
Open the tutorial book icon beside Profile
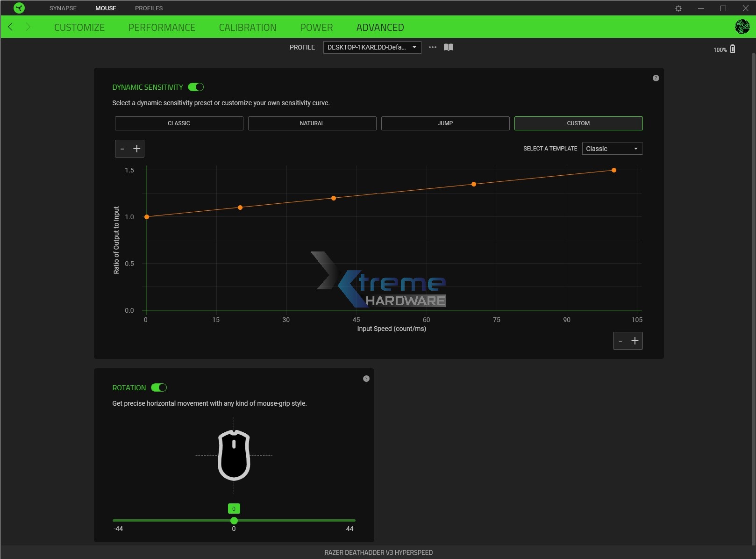click(448, 47)
